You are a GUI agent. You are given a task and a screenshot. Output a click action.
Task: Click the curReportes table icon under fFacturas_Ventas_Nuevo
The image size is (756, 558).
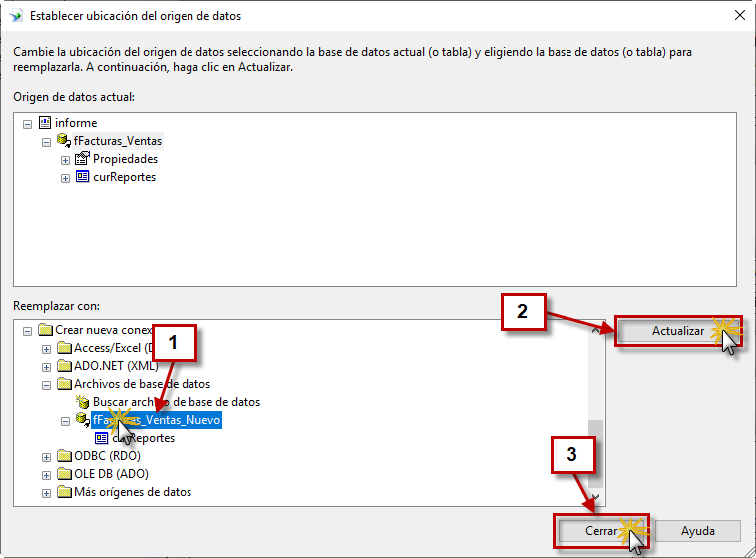coord(102,438)
